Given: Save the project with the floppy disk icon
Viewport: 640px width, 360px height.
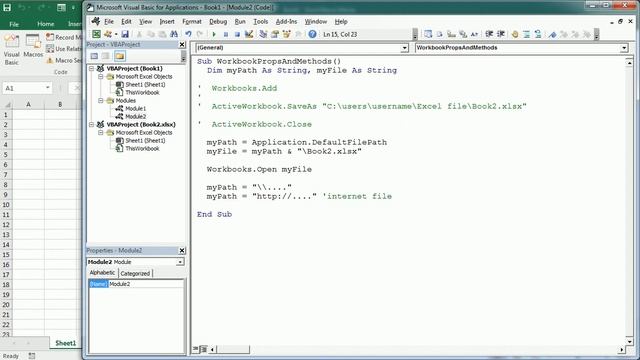Looking at the screenshot, I should point(125,34).
